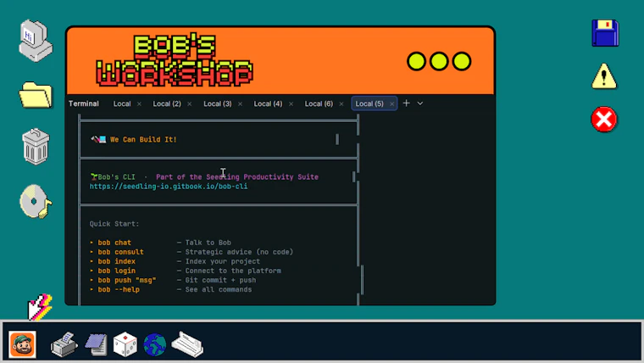Viewport: 644px width, 363px height.
Task: Click the Strategic advice (no code) description
Action: (239, 252)
